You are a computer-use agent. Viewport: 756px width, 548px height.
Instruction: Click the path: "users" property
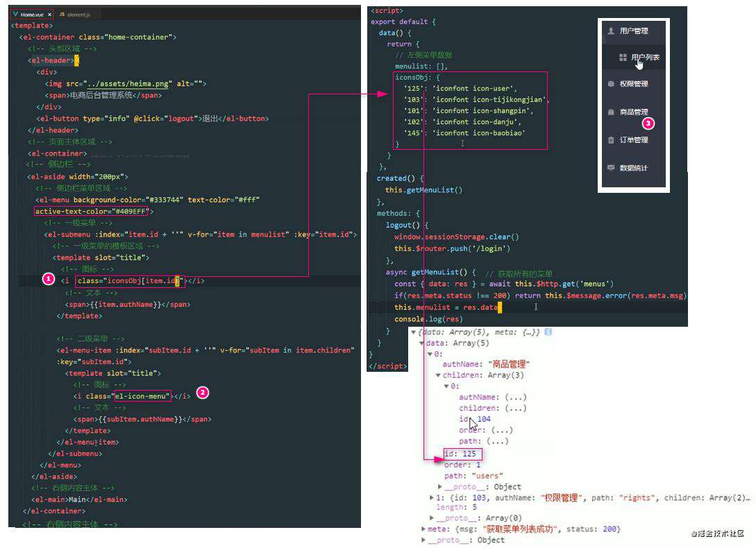tap(474, 476)
